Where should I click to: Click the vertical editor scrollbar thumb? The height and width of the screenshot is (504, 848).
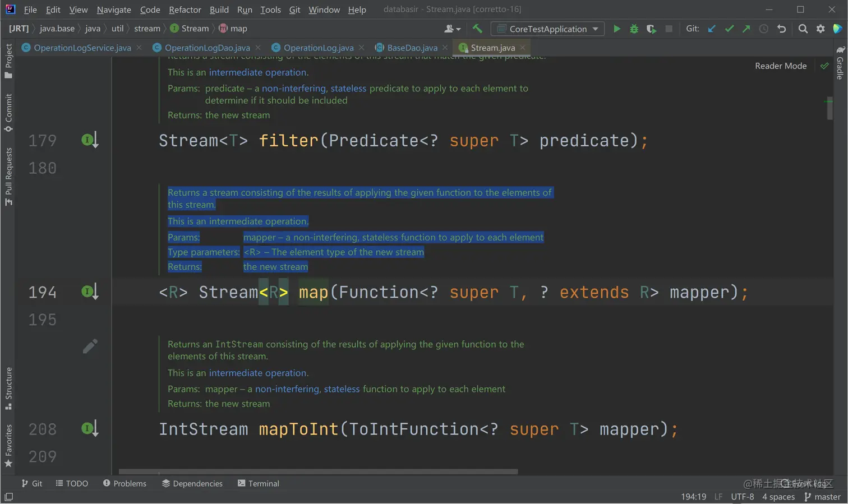pyautogui.click(x=829, y=108)
